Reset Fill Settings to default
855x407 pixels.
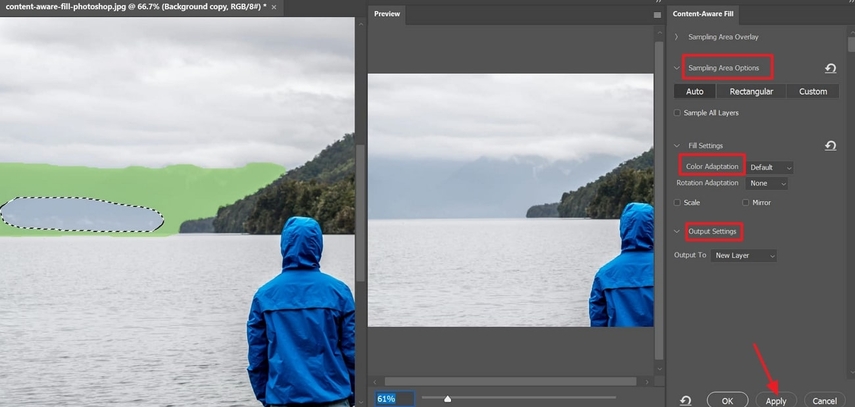tap(830, 146)
